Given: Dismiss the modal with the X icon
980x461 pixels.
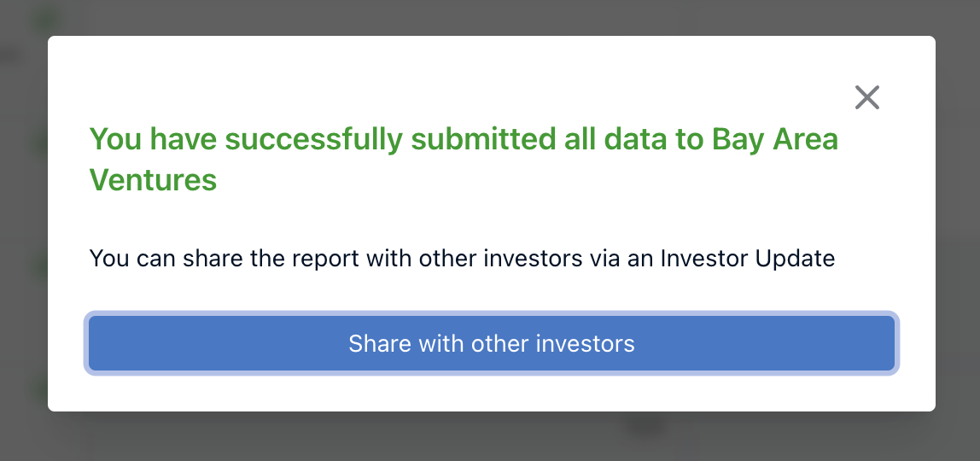Looking at the screenshot, I should coord(866,97).
